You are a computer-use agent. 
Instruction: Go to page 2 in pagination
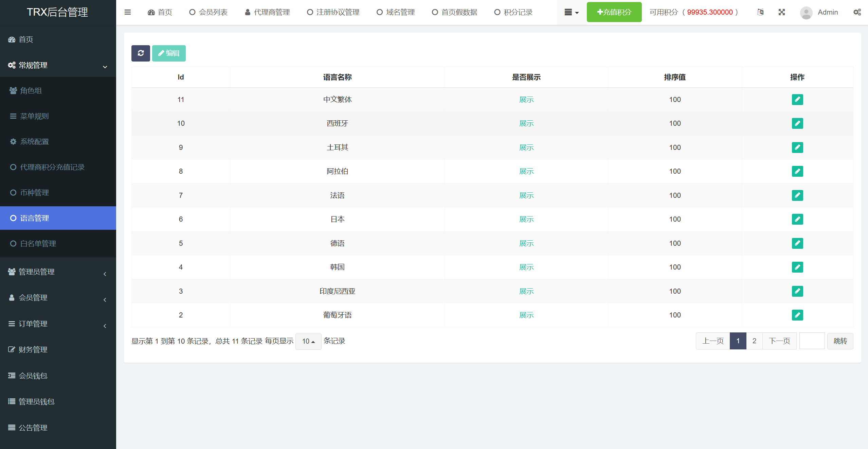[x=754, y=341]
